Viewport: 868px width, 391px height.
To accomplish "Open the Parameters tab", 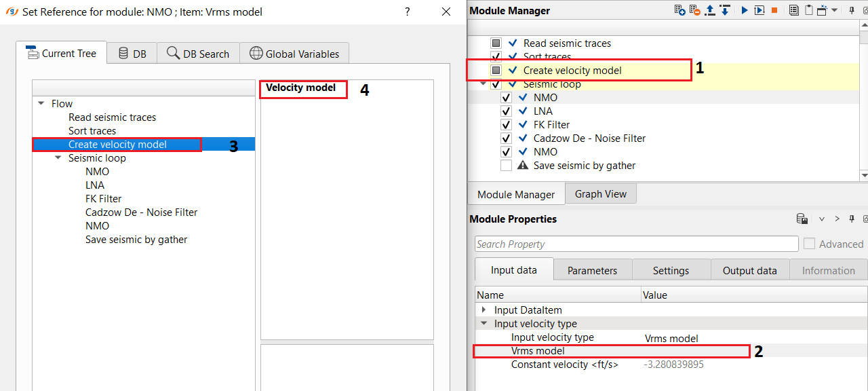I will [592, 270].
